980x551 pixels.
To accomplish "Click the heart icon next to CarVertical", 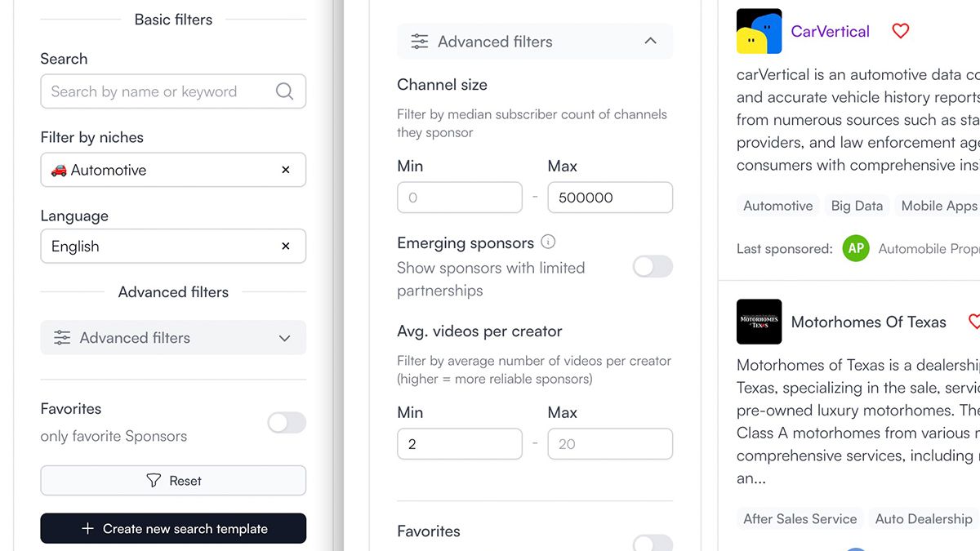I will point(900,31).
